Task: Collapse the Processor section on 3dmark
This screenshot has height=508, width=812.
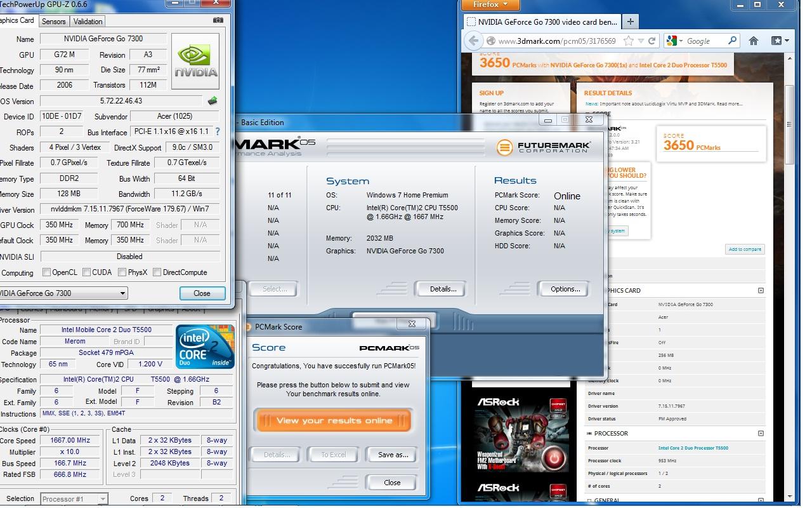Action: (x=761, y=433)
